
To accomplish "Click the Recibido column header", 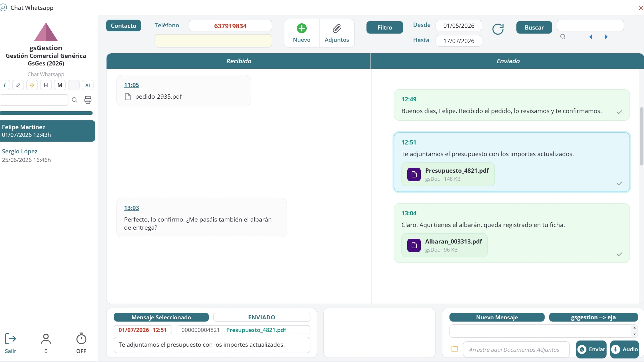I will pos(239,61).
